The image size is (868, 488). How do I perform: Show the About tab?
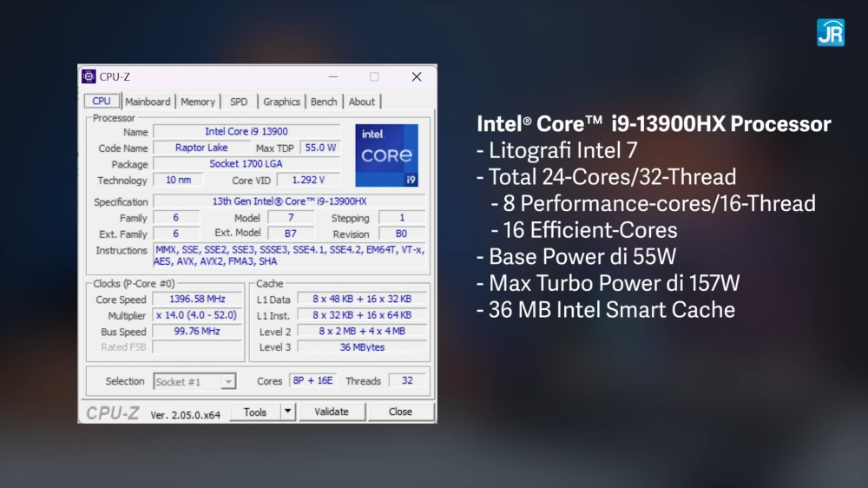[362, 102]
